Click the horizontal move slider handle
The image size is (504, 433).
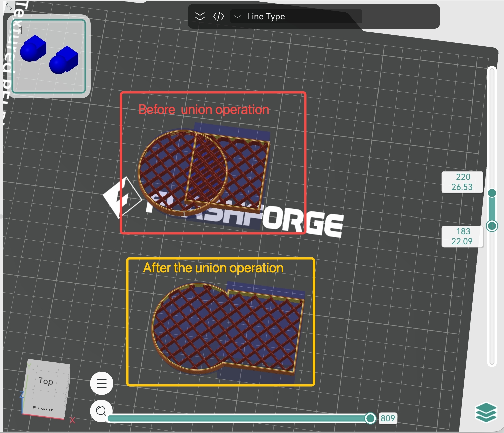point(370,418)
